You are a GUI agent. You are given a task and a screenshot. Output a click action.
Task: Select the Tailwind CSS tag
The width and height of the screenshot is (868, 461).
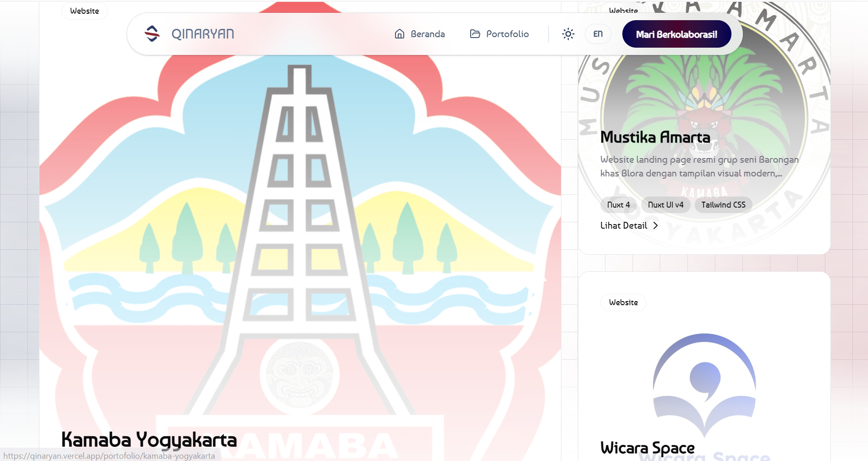tap(723, 205)
